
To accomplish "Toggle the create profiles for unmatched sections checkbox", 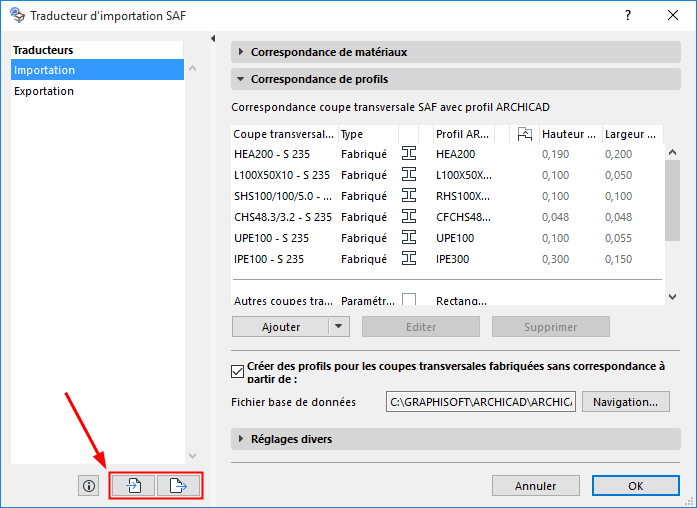I will 238,372.
